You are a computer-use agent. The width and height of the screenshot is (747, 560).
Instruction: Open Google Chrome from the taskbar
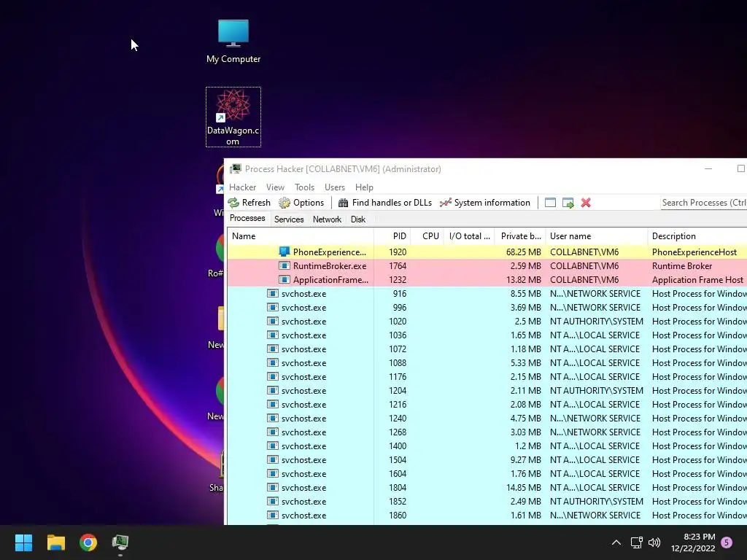point(88,542)
